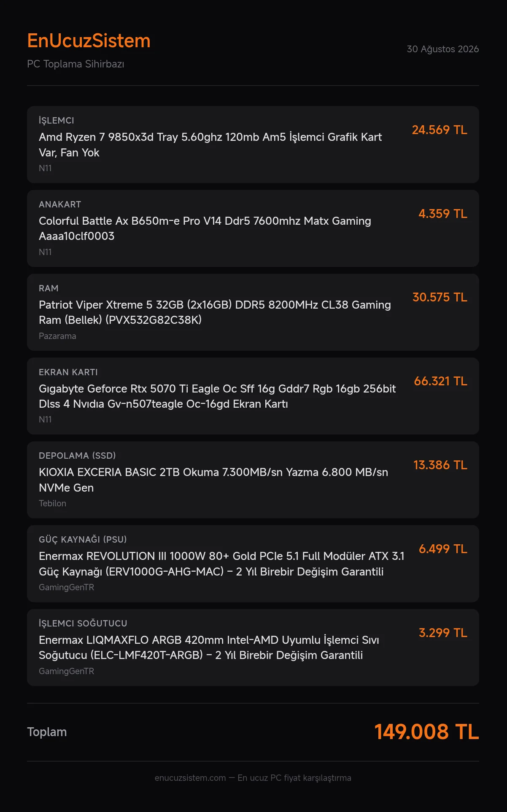This screenshot has height=812, width=507.
Task: Open the Enermax LIQMAXFLO ARGB 420mm cooler listing
Action: (x=253, y=648)
